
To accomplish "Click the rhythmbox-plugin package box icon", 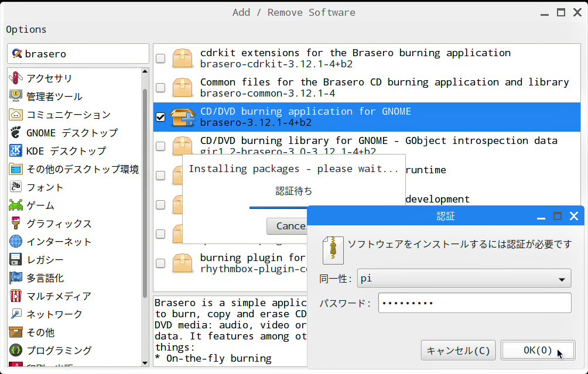I will pyautogui.click(x=182, y=263).
